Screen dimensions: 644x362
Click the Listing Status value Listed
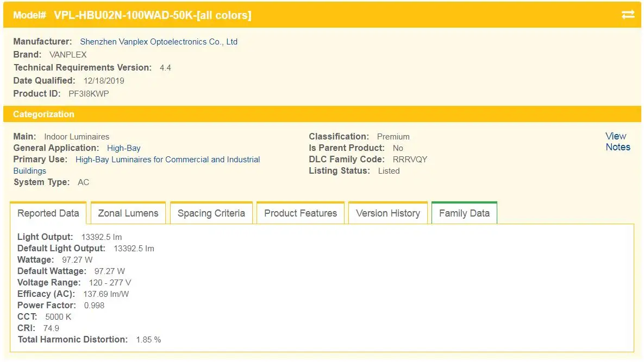pos(389,171)
